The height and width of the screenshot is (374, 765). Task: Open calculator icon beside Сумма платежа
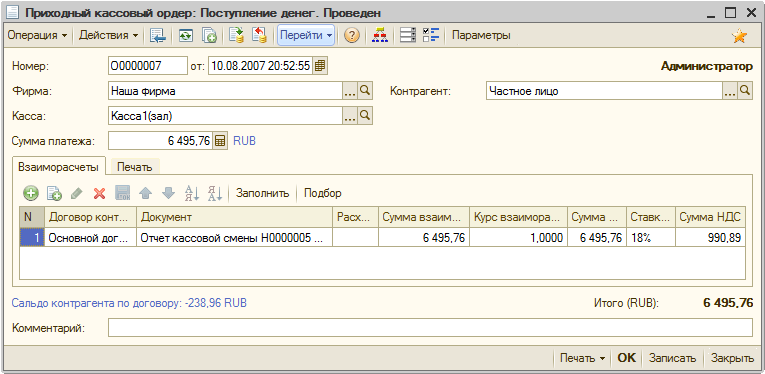coord(220,141)
